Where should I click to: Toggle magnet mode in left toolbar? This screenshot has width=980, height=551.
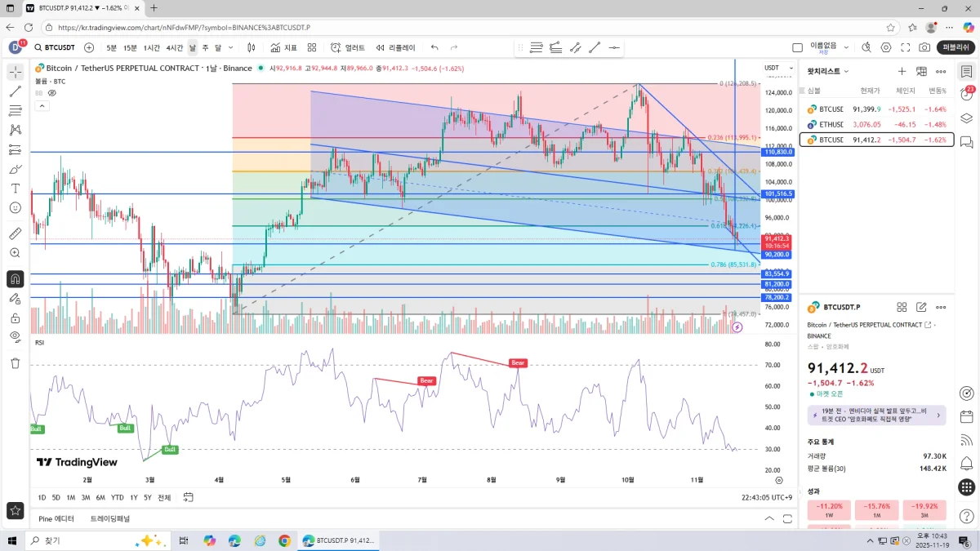click(x=15, y=279)
